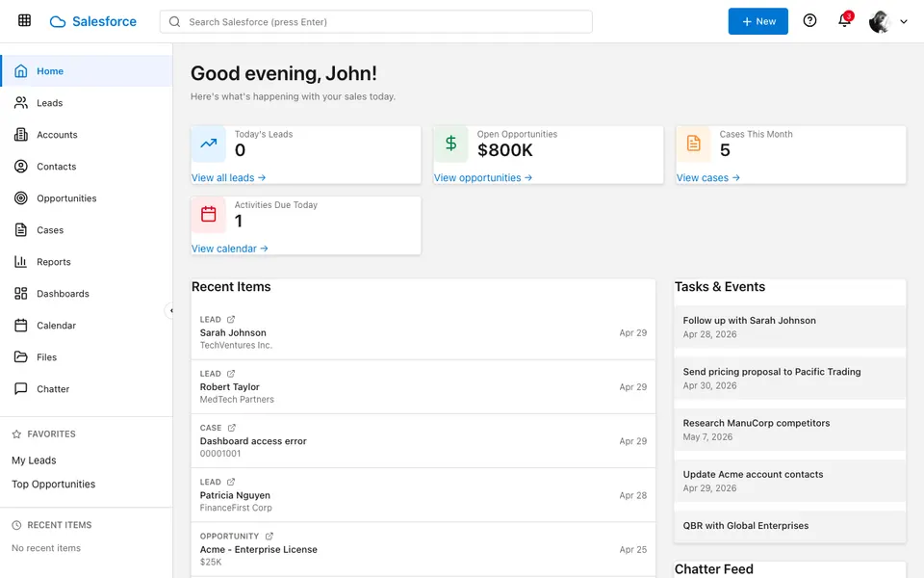The height and width of the screenshot is (578, 924).
Task: Click the New button
Action: tap(757, 21)
